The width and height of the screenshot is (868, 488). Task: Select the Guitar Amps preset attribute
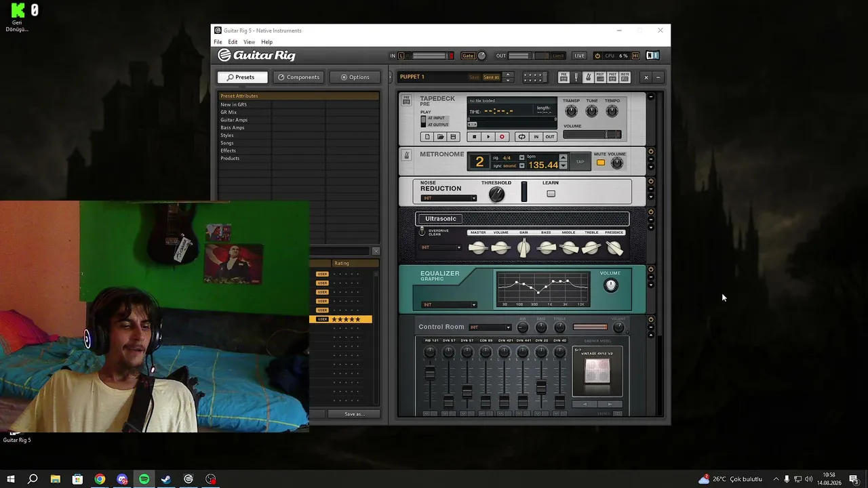pyautogui.click(x=234, y=120)
